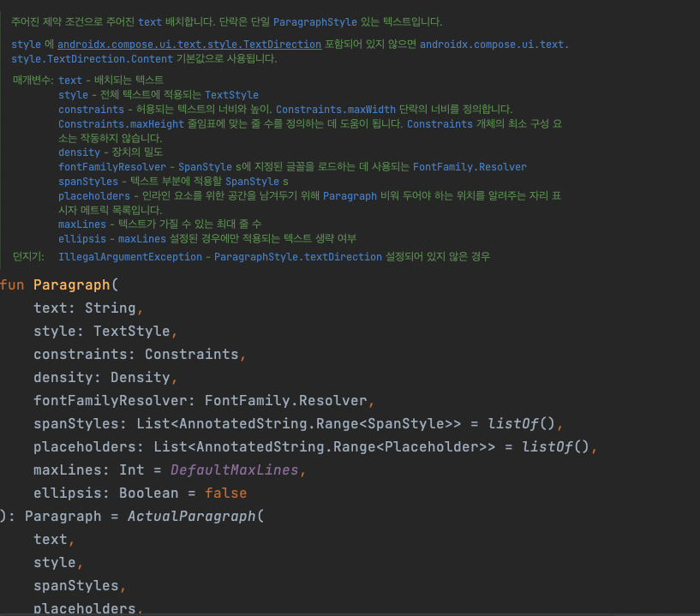Image resolution: width=700 pixels, height=616 pixels.
Task: Click maxLines parameter name starting its doc row
Action: pyautogui.click(x=82, y=224)
